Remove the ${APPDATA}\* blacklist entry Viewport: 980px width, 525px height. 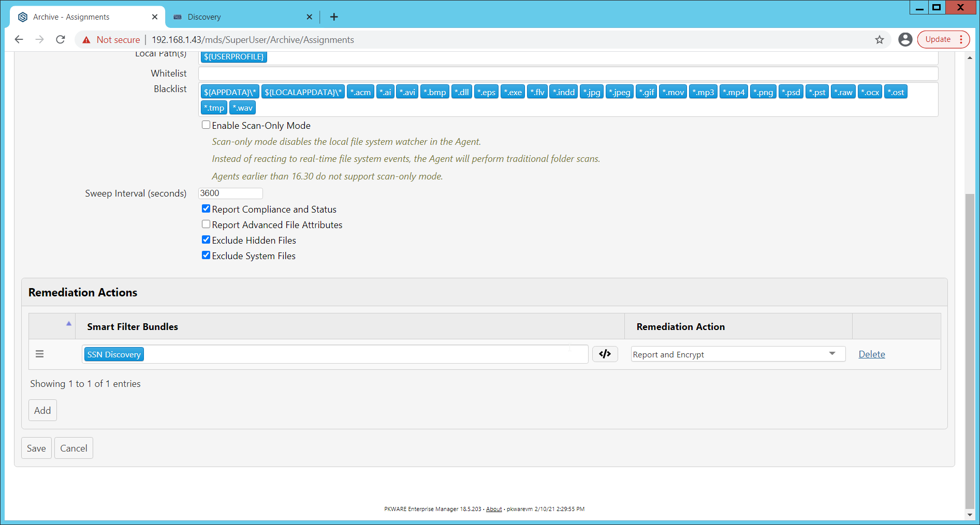[x=230, y=92]
